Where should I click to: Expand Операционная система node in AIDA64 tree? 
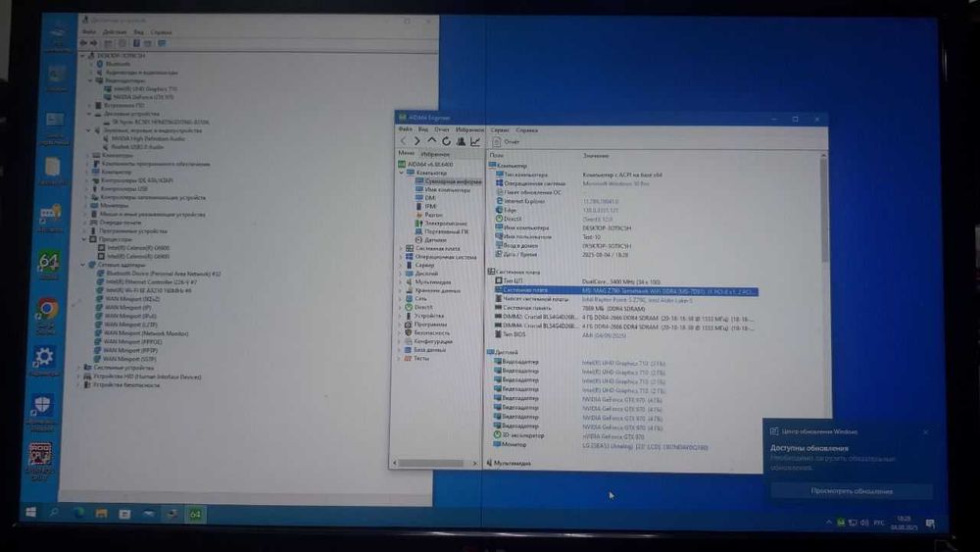(401, 257)
